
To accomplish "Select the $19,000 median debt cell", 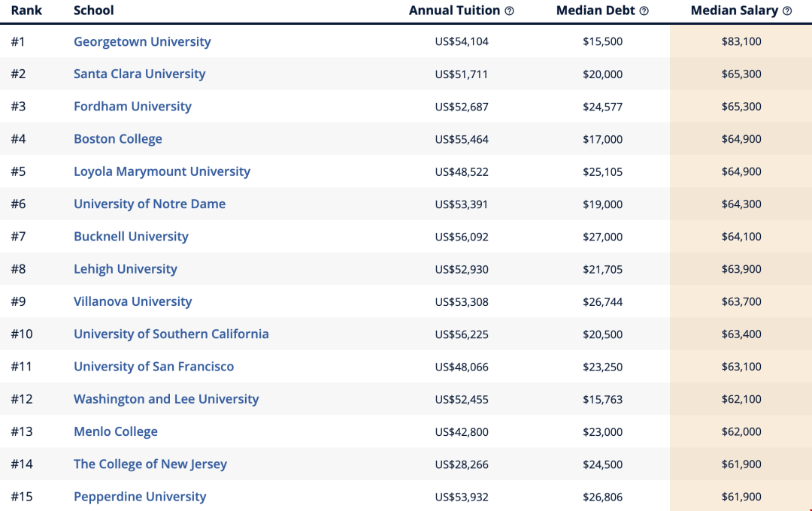I will [x=602, y=204].
